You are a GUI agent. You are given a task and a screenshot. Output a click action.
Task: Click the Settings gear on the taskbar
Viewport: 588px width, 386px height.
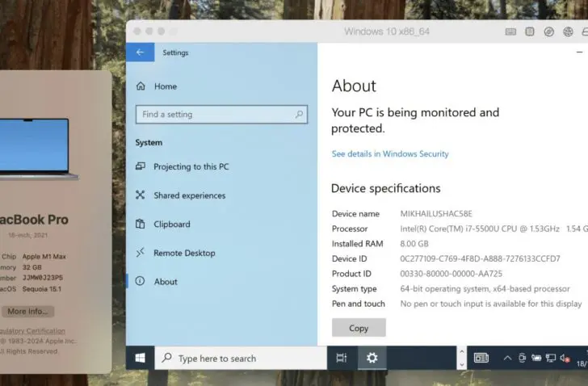coord(372,359)
